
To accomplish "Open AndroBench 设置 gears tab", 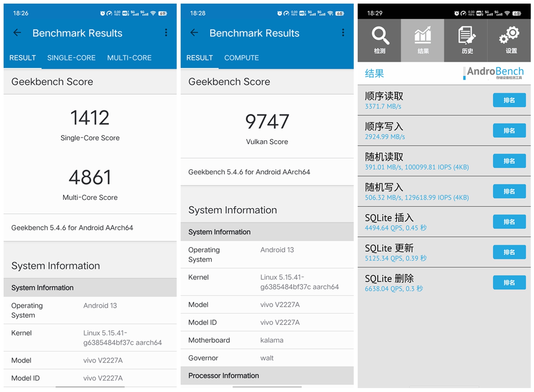I will coord(509,40).
